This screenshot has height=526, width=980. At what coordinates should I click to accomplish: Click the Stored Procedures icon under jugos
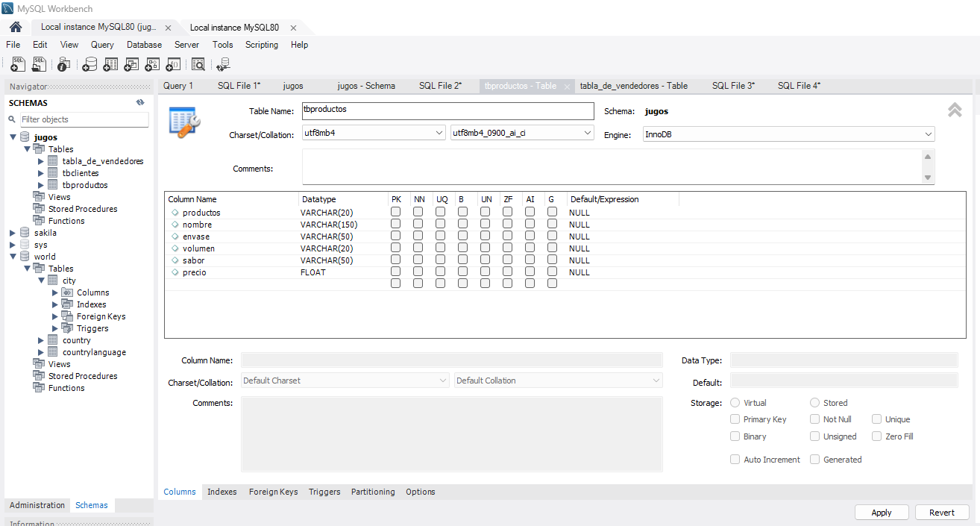[x=39, y=209]
